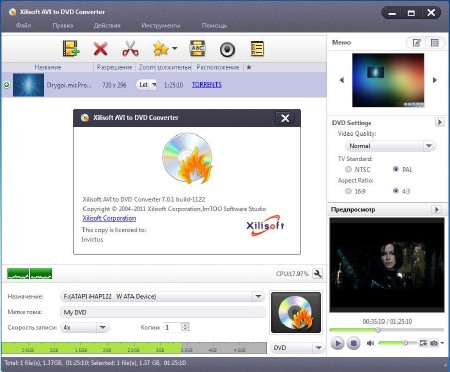Screen dimensions: 450x372
Task: Click the play button in preview
Action: pos(337,343)
